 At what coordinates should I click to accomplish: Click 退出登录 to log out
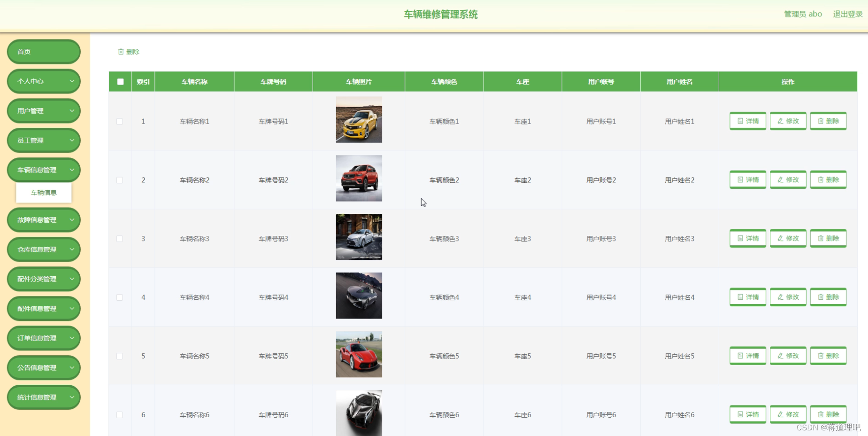(x=847, y=14)
